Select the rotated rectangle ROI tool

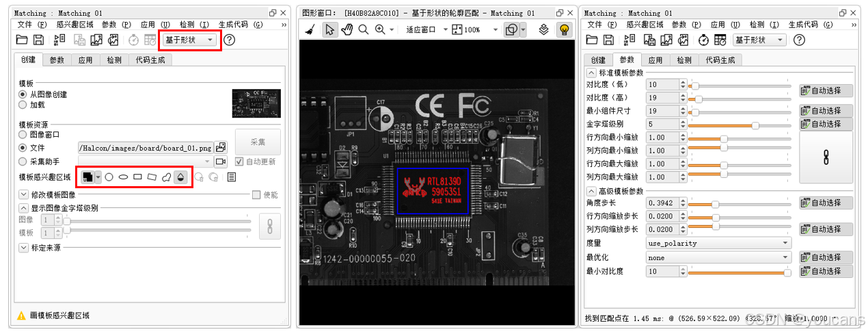152,177
